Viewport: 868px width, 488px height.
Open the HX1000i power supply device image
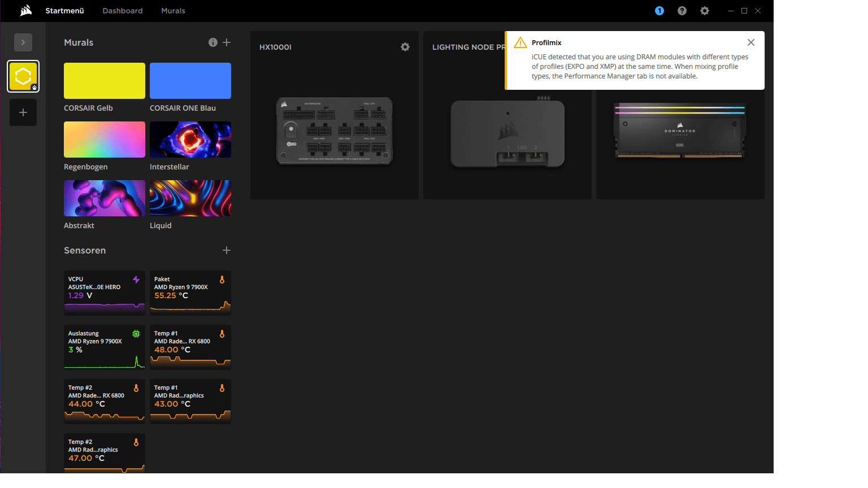[x=335, y=131]
